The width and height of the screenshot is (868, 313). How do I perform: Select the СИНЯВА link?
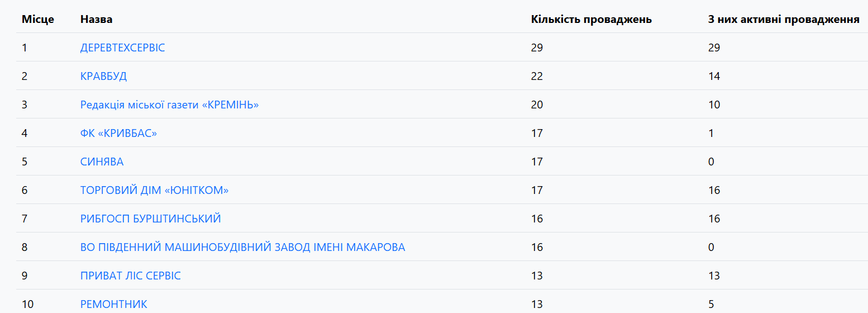102,162
